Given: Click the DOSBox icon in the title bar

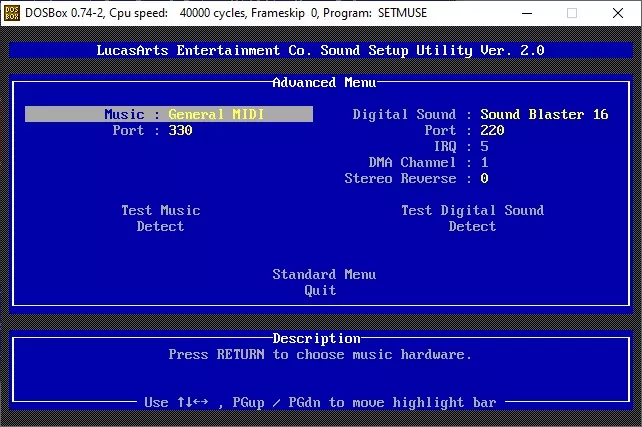Looking at the screenshot, I should (11, 13).
